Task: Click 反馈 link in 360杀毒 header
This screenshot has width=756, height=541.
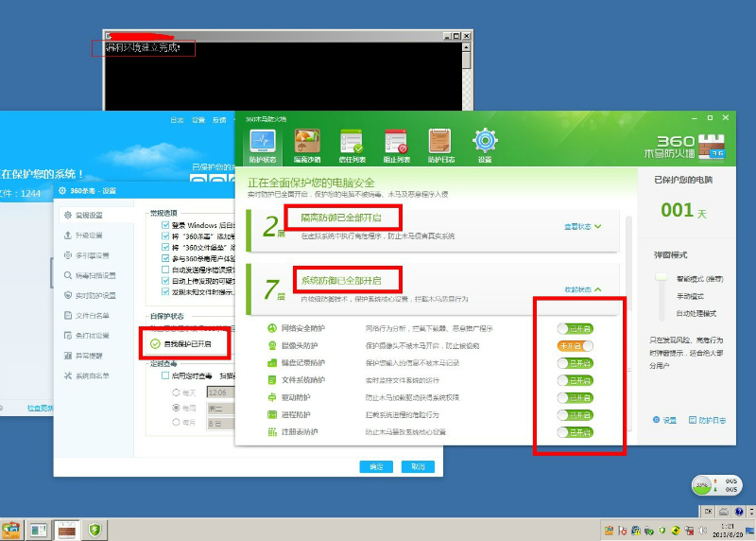Action: point(219,120)
